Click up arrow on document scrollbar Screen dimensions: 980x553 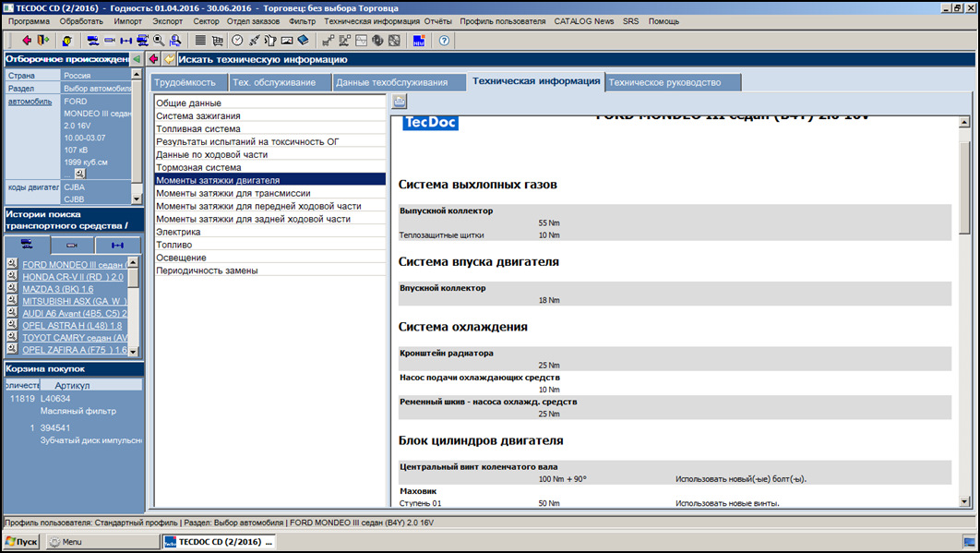pos(963,123)
